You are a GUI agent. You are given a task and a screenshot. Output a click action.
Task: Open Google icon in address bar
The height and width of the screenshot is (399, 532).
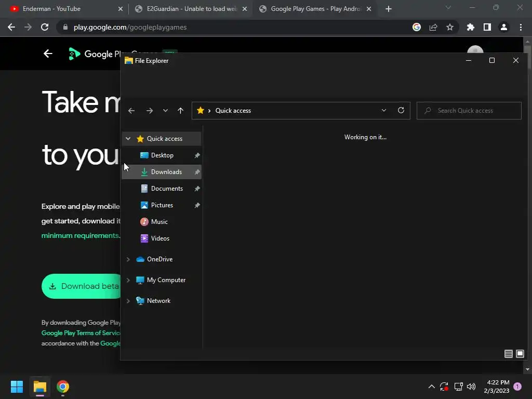point(417,27)
